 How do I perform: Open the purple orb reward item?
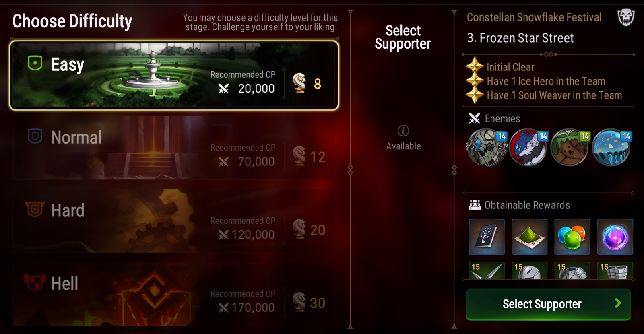point(615,237)
